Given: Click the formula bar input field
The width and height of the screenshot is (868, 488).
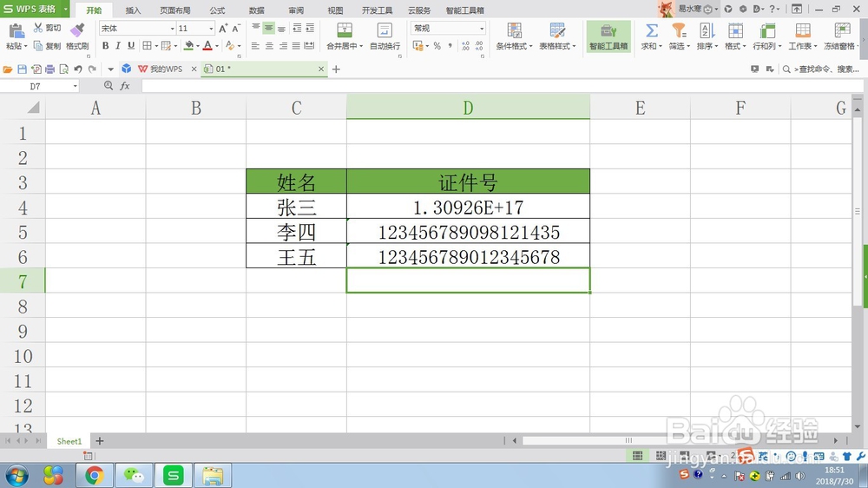Looking at the screenshot, I should click(x=502, y=86).
